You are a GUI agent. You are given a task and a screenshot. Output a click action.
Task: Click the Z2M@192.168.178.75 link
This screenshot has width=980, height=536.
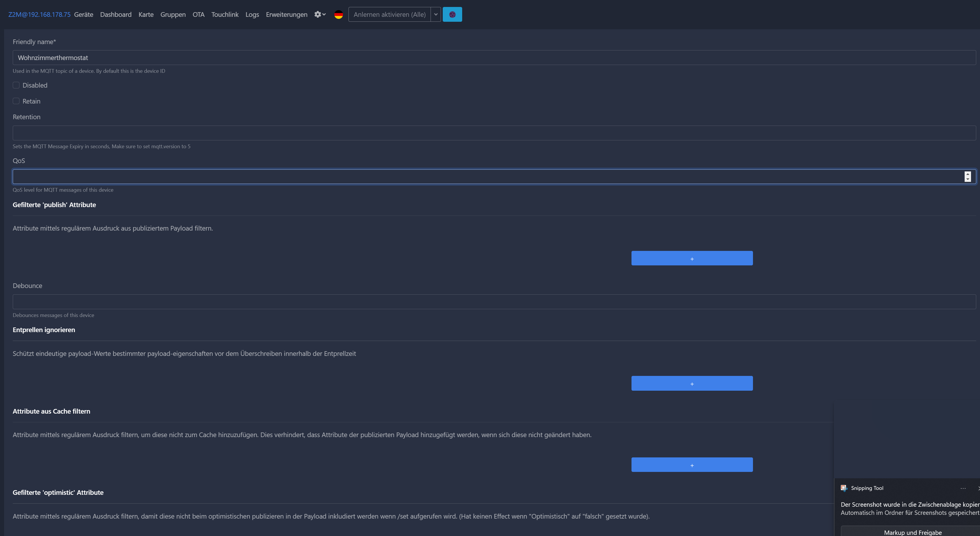(39, 15)
